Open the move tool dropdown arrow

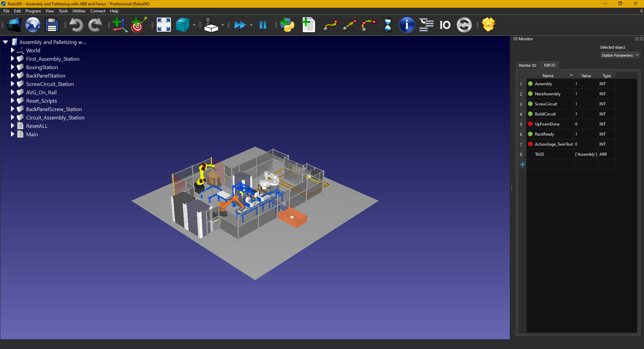pos(223,25)
